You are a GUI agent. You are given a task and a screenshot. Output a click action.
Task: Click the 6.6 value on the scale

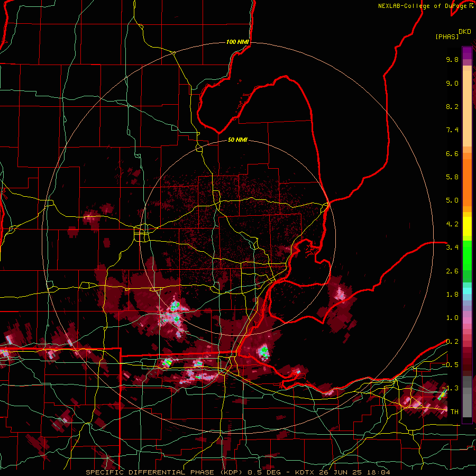(x=452, y=153)
